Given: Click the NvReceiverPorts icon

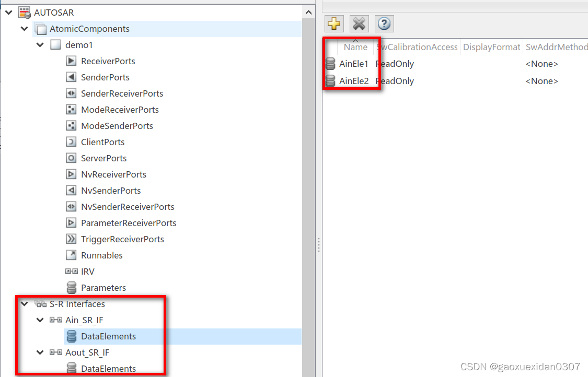Looking at the screenshot, I should coord(71,174).
